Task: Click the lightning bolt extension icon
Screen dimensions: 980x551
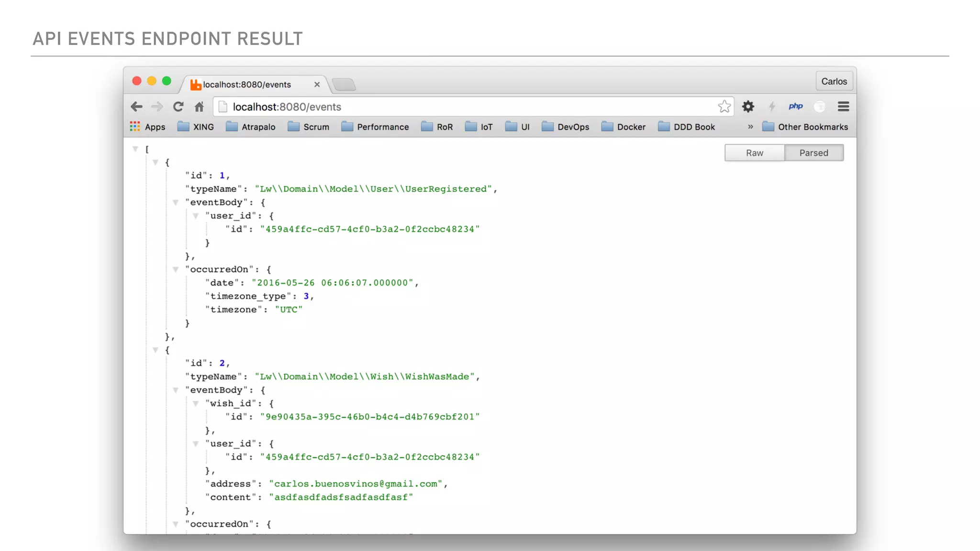Action: coord(771,106)
